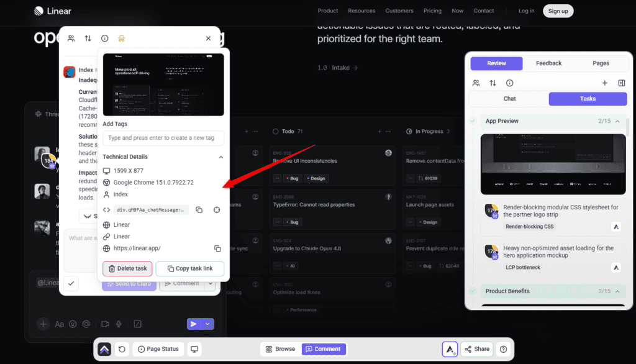Click the orange incognito icon in the task popup
This screenshot has width=636, height=364.
click(121, 39)
